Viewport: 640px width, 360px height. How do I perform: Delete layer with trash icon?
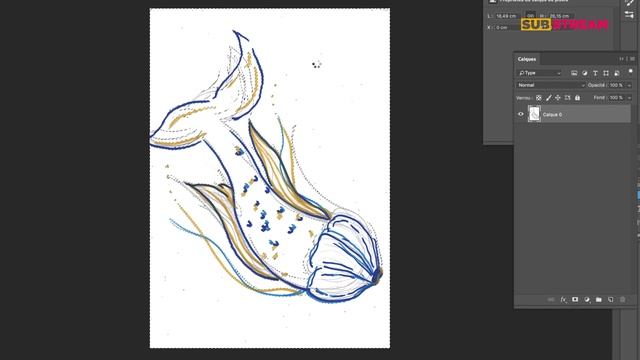622,300
